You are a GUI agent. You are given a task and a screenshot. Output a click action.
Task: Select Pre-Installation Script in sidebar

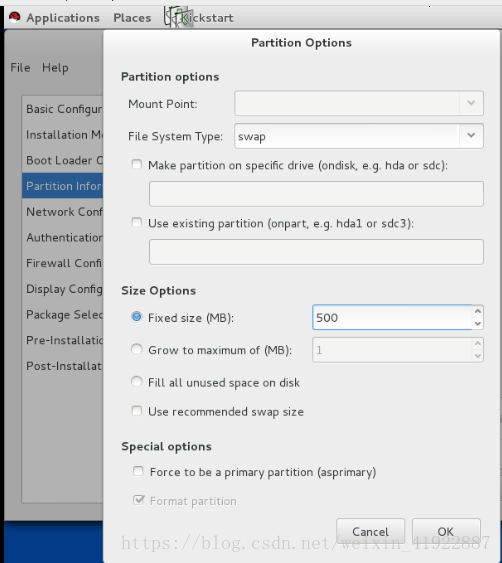pos(62,340)
